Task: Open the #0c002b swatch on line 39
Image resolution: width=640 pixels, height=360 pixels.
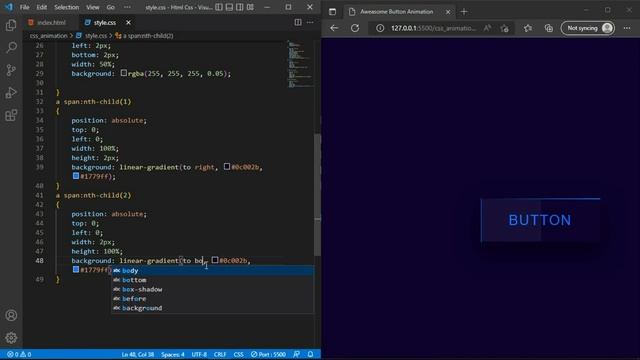Action: coord(227,167)
